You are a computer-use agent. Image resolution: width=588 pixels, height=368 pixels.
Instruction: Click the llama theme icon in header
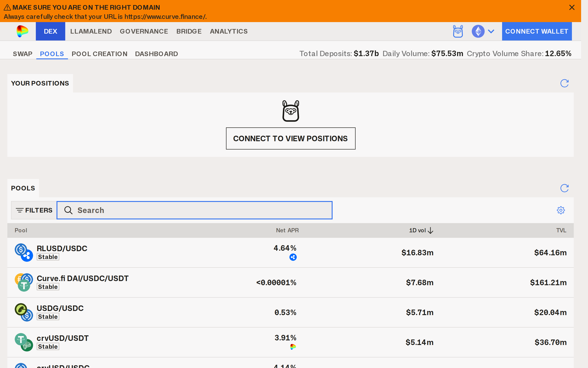point(458,32)
